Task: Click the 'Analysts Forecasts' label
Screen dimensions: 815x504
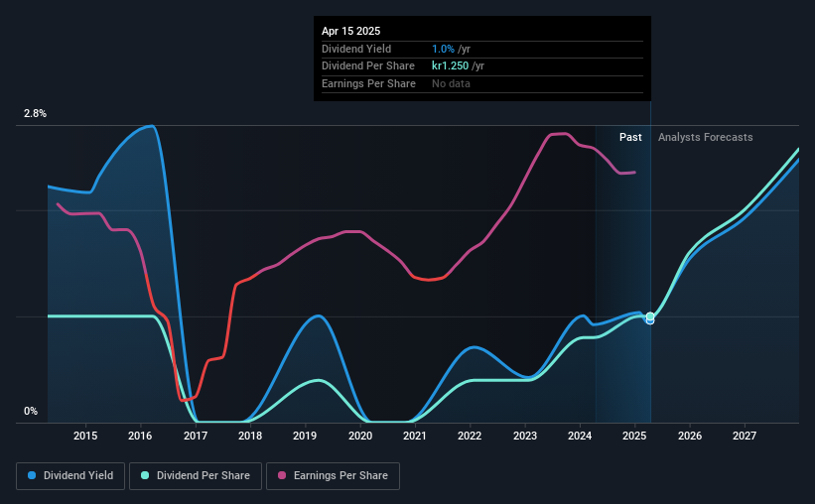Action: point(706,137)
